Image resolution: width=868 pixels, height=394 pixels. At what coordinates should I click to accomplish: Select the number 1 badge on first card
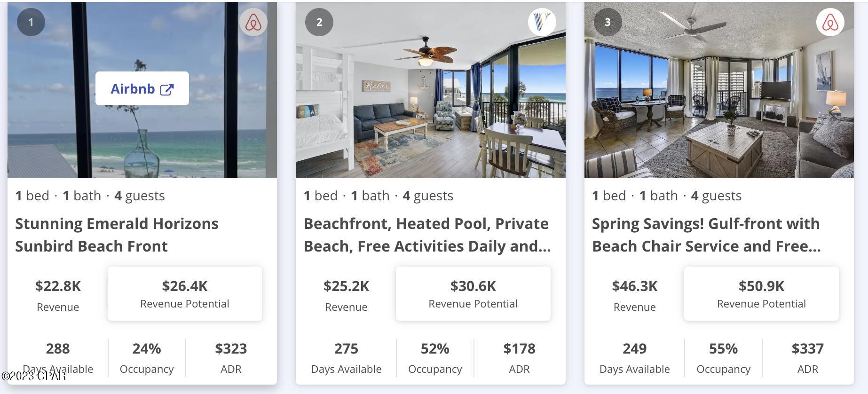click(31, 22)
